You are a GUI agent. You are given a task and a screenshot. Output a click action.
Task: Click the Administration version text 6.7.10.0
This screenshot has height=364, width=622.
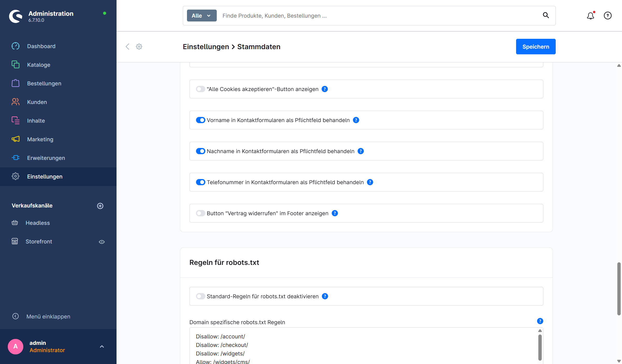[36, 20]
